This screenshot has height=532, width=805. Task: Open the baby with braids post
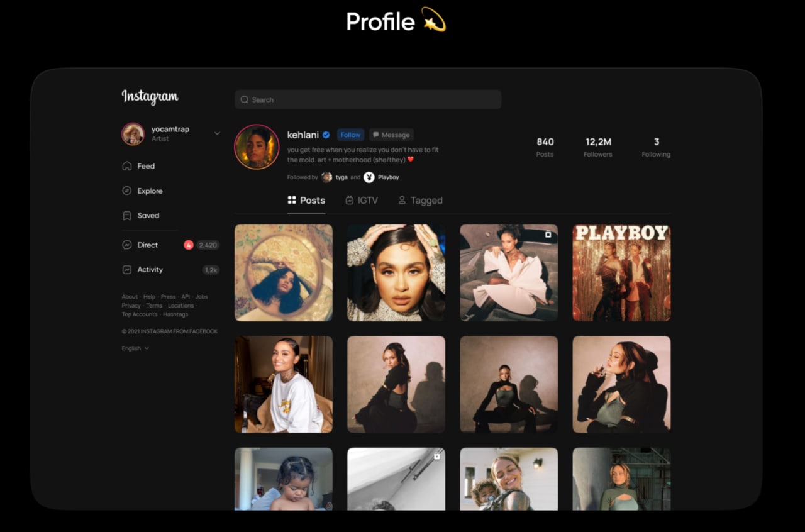coord(284,479)
